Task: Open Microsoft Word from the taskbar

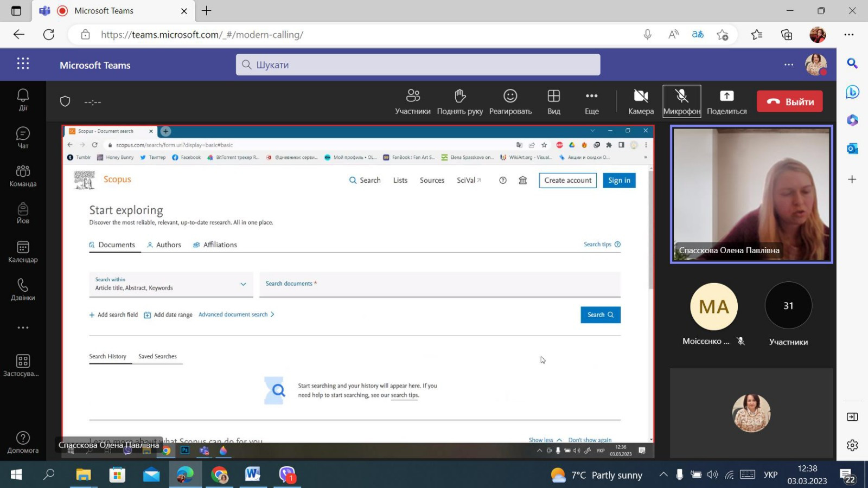Action: [x=253, y=475]
